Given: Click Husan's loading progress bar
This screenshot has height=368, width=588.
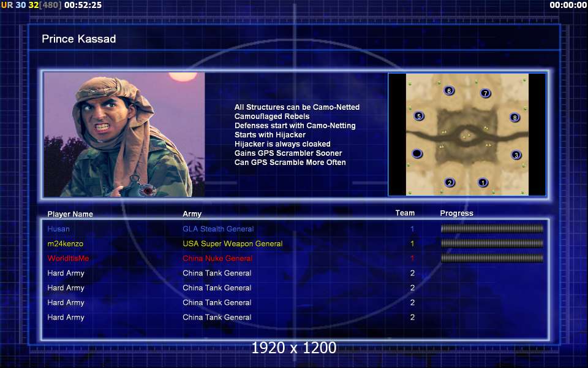Looking at the screenshot, I should (492, 228).
